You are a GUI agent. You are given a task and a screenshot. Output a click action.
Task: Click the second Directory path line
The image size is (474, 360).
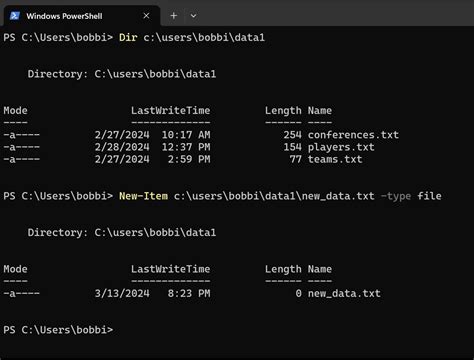click(x=122, y=233)
